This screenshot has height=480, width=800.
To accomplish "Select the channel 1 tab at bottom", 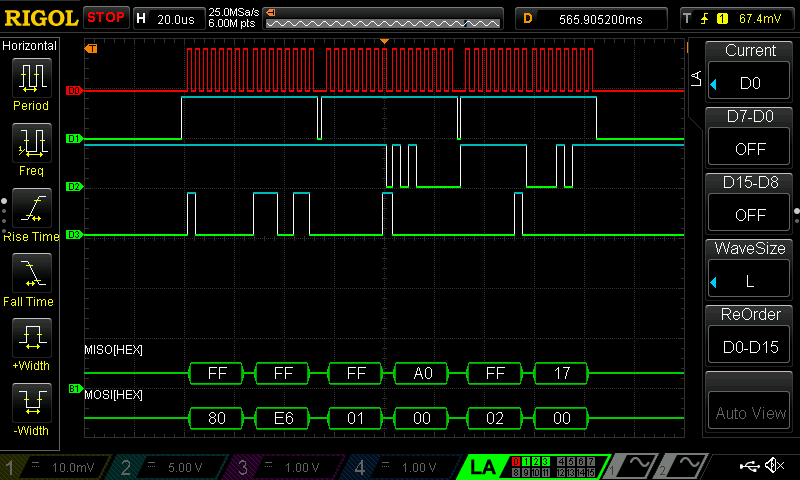I will point(50,466).
